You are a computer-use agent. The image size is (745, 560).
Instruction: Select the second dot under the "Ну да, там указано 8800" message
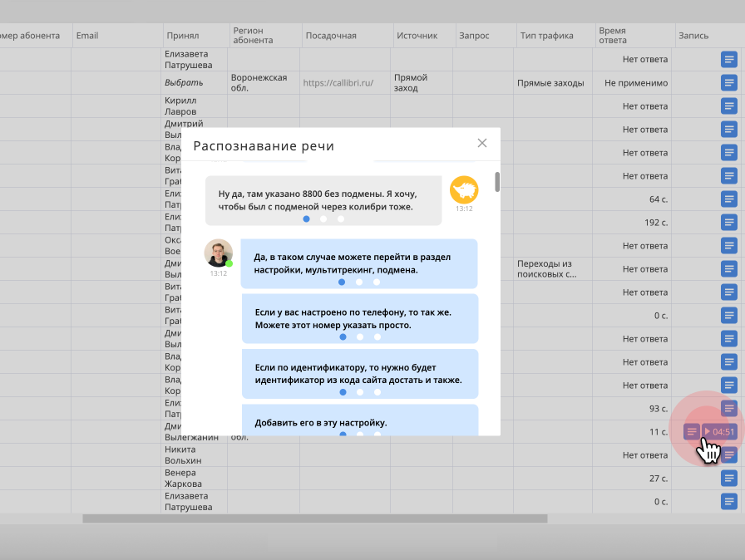tap(323, 219)
